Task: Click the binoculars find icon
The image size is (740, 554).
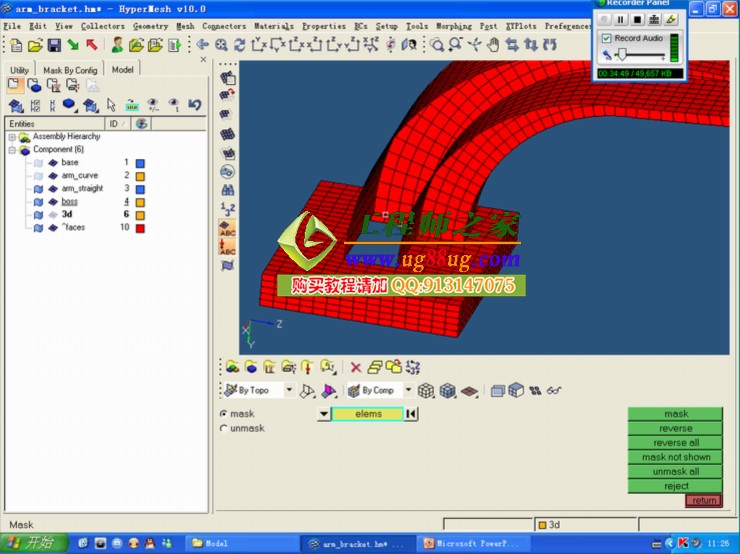Action: (x=228, y=190)
